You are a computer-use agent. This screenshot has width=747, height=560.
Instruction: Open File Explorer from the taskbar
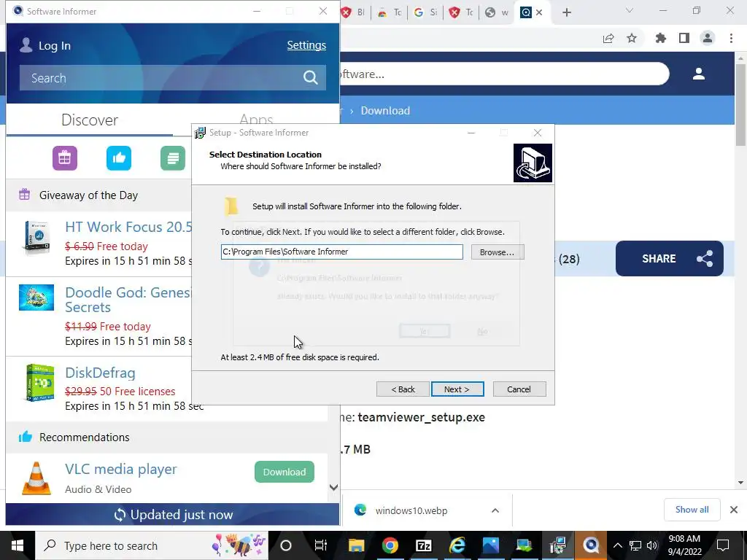point(356,545)
